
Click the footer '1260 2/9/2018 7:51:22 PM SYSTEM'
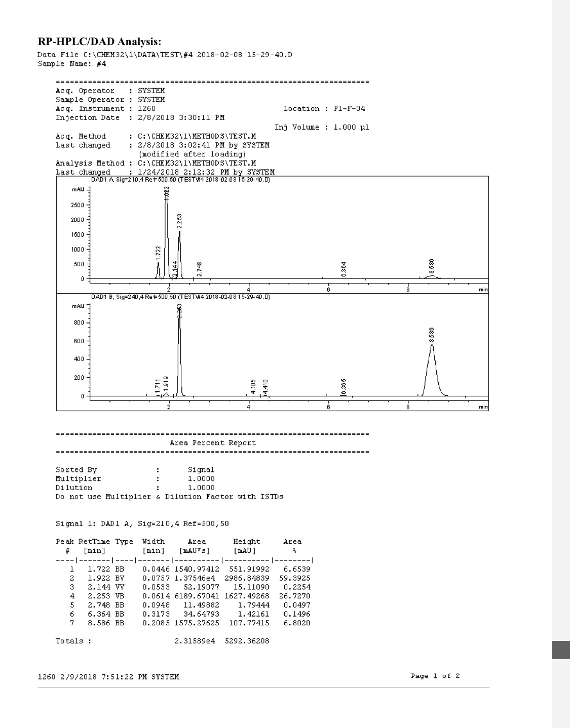pyautogui.click(x=108, y=677)
